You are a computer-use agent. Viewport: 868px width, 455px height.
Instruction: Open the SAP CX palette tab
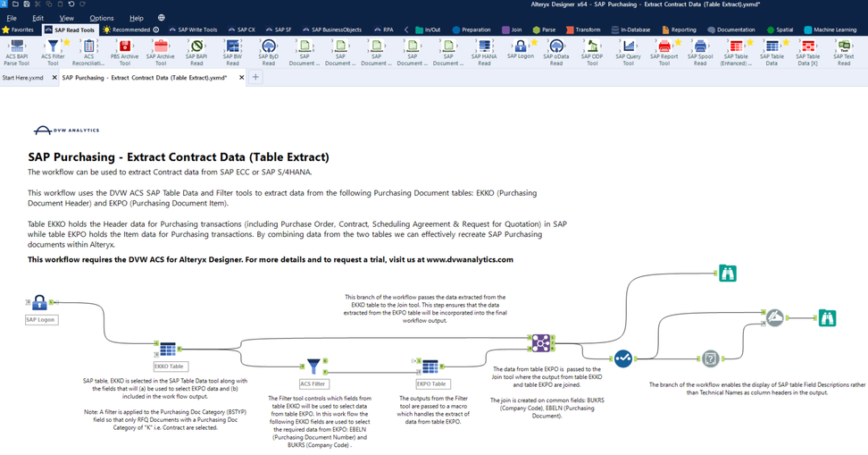pyautogui.click(x=242, y=29)
